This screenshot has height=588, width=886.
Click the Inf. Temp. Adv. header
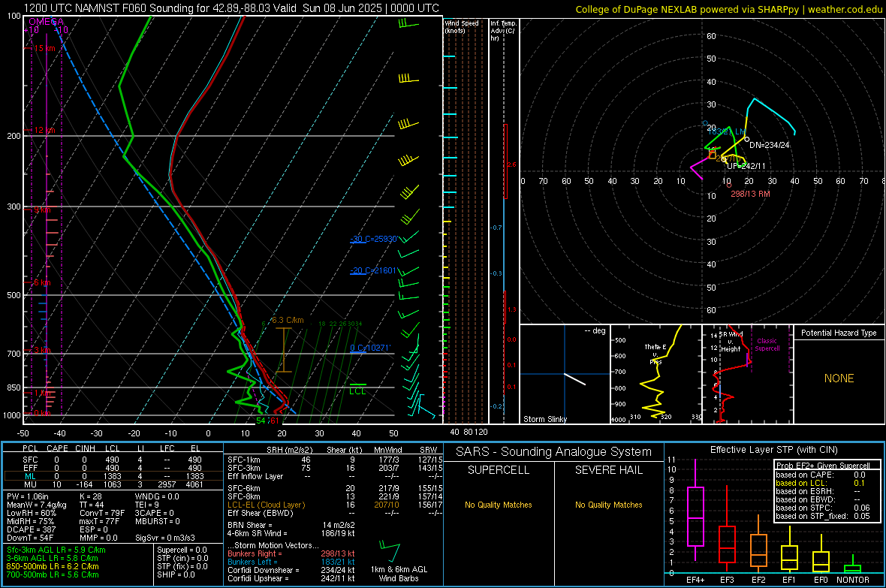[503, 31]
